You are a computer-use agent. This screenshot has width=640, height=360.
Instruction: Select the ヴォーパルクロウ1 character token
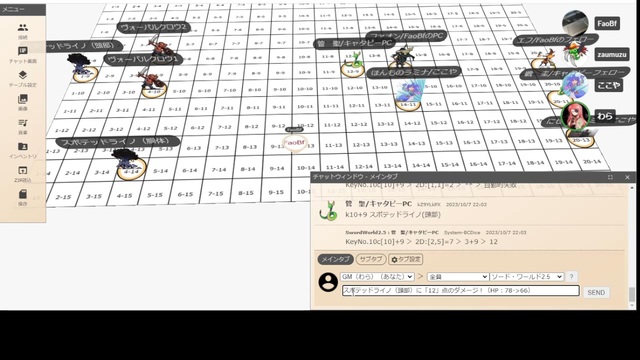[153, 82]
